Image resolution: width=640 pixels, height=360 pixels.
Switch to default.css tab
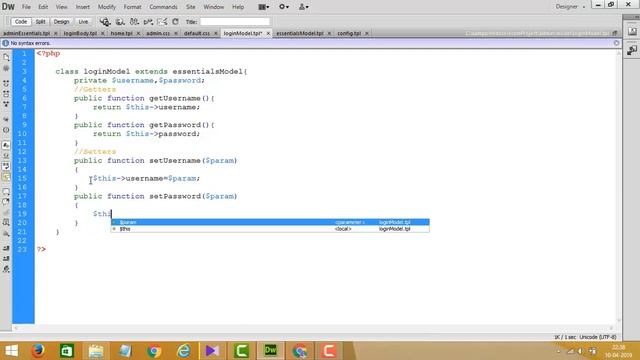pos(197,33)
